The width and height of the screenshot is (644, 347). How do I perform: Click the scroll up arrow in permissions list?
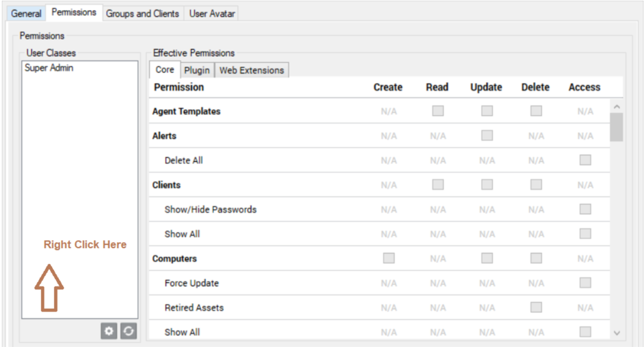617,107
